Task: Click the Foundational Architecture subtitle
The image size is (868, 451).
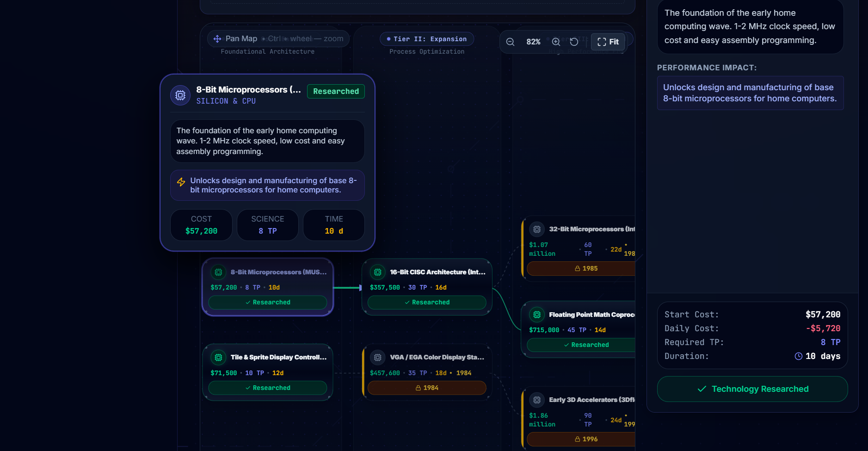Action: (x=268, y=52)
